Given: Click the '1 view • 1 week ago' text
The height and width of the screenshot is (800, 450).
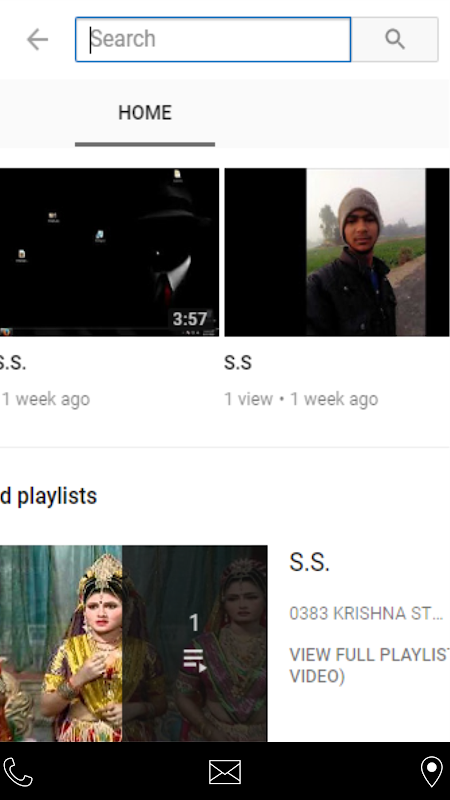Looking at the screenshot, I should 301,399.
